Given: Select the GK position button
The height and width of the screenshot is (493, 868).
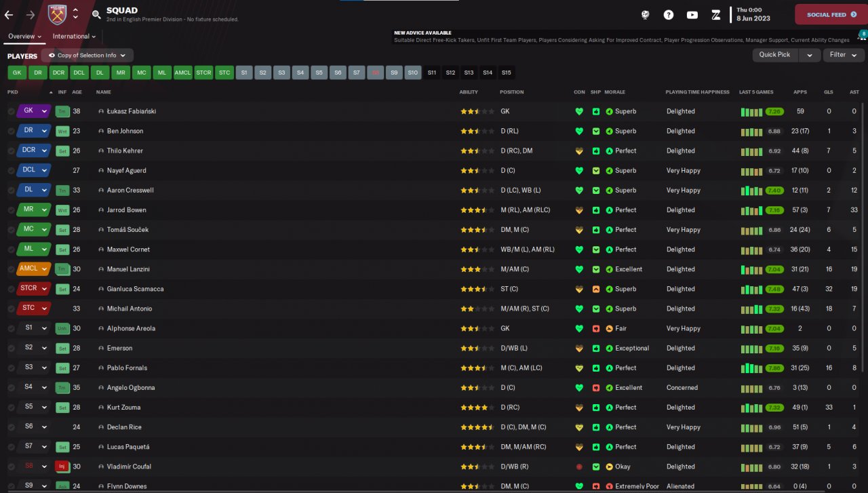Looking at the screenshot, I should click(17, 73).
